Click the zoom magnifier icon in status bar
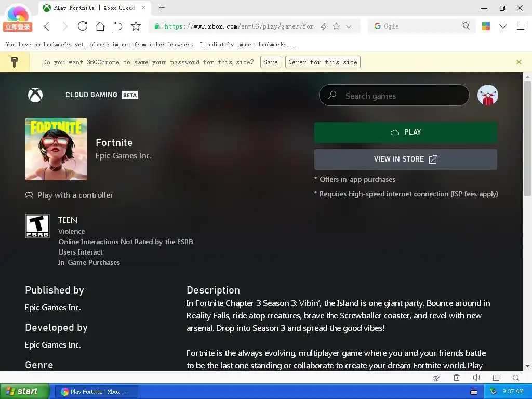 516,378
